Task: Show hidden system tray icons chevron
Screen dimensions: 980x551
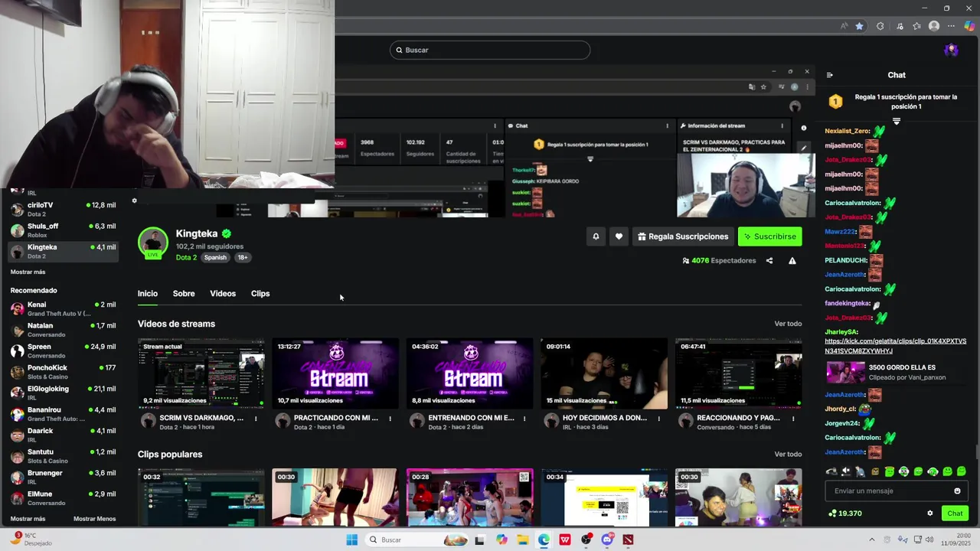Action: click(x=871, y=540)
